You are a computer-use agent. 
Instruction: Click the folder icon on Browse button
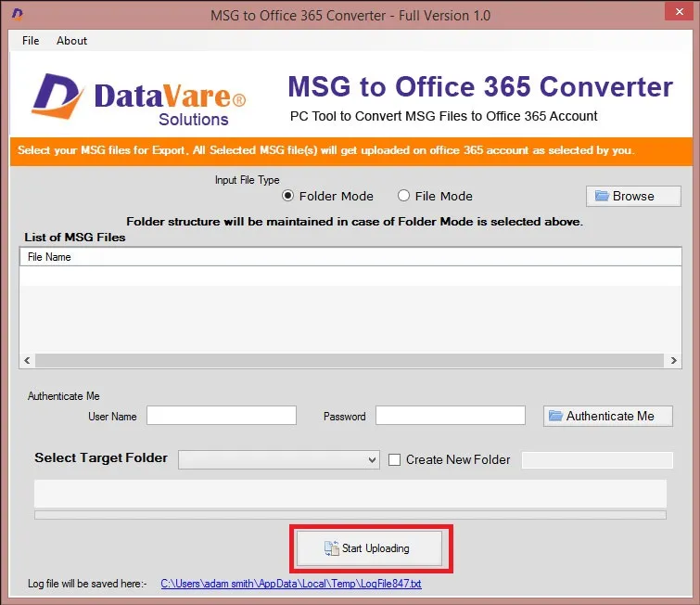click(x=602, y=196)
